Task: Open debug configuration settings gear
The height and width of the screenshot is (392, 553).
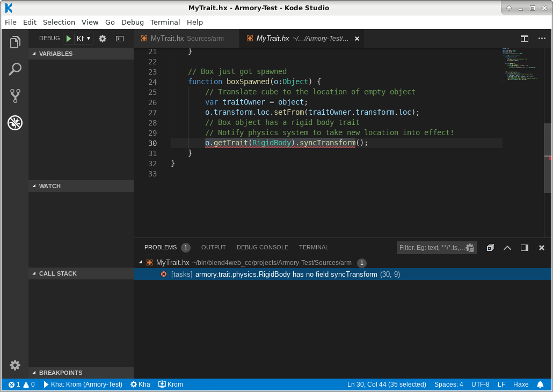Action: (x=101, y=38)
